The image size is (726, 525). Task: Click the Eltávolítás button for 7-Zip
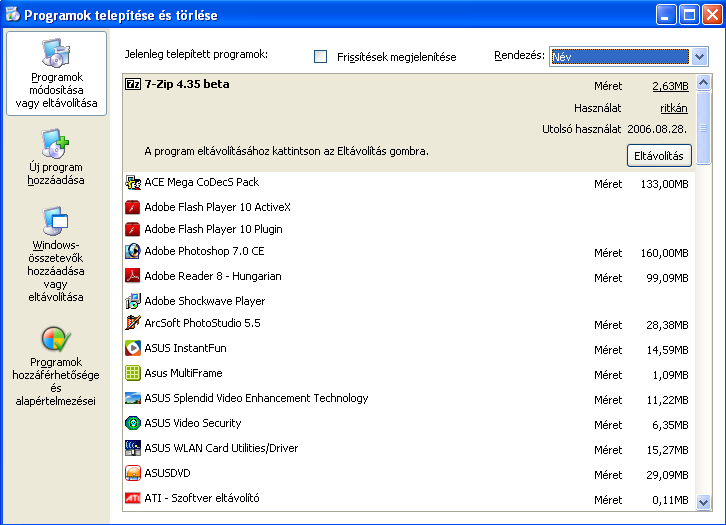click(659, 156)
